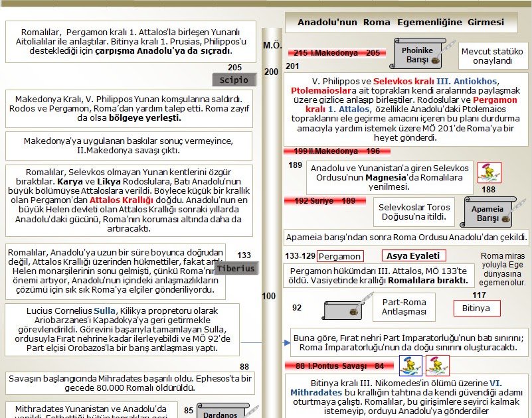The width and height of the screenshot is (532, 418).
Task: Click the Mevcut statüko onaylandı box
Action: click(492, 56)
